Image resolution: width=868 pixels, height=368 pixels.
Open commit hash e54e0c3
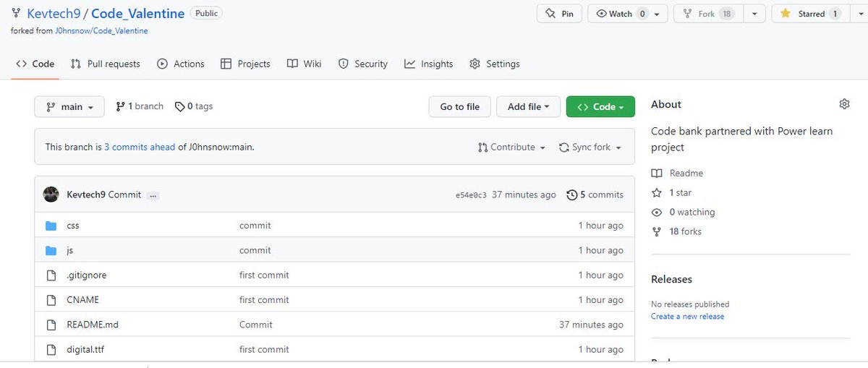(x=471, y=195)
